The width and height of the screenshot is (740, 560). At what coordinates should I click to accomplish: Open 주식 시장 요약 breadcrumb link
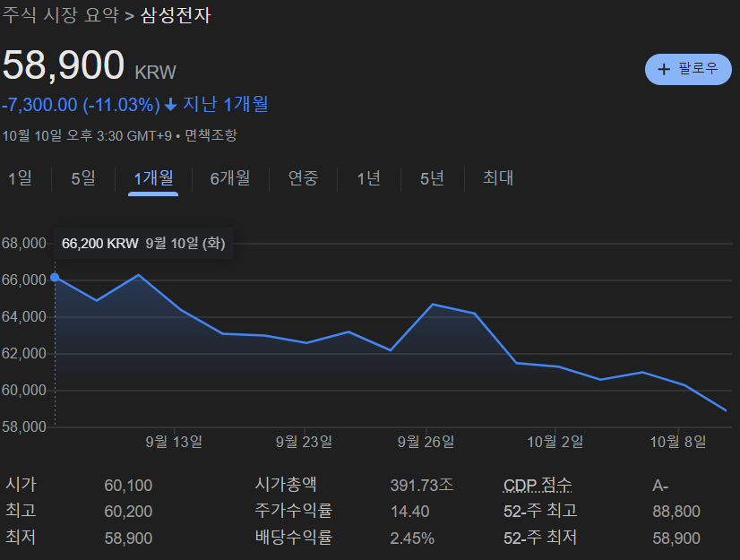(60, 15)
